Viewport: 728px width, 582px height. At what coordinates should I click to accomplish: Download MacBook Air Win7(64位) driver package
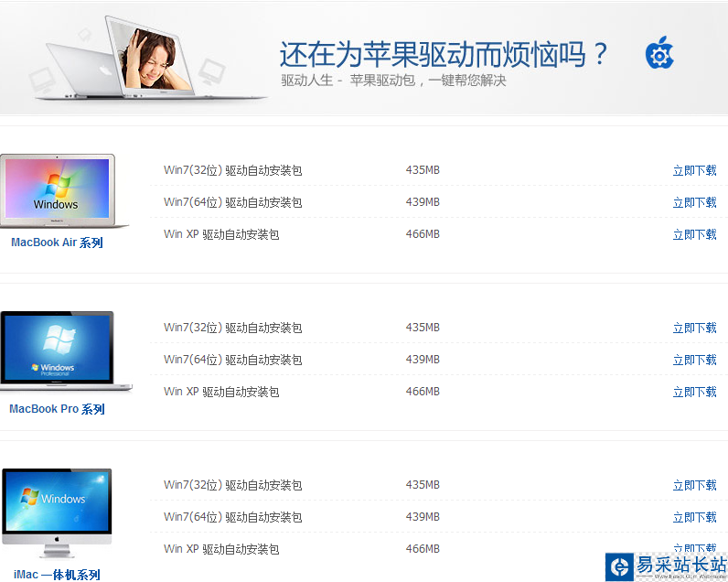(x=694, y=202)
